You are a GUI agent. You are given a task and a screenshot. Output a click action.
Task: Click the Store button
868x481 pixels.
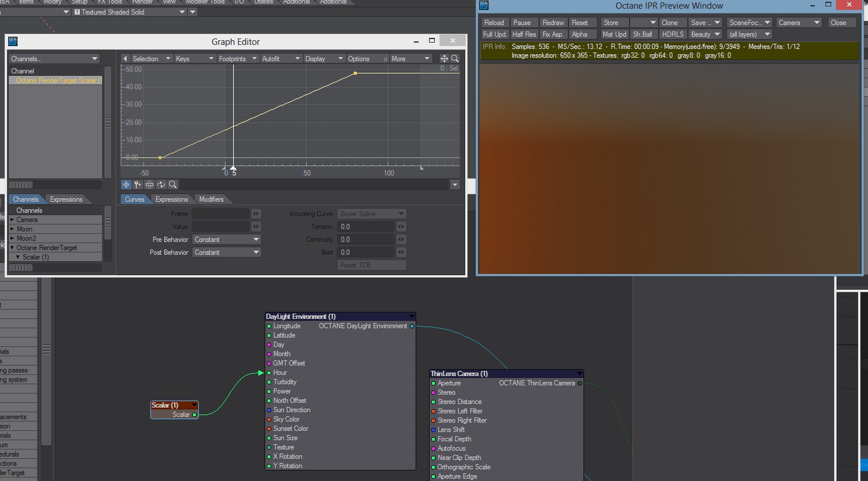(x=614, y=23)
